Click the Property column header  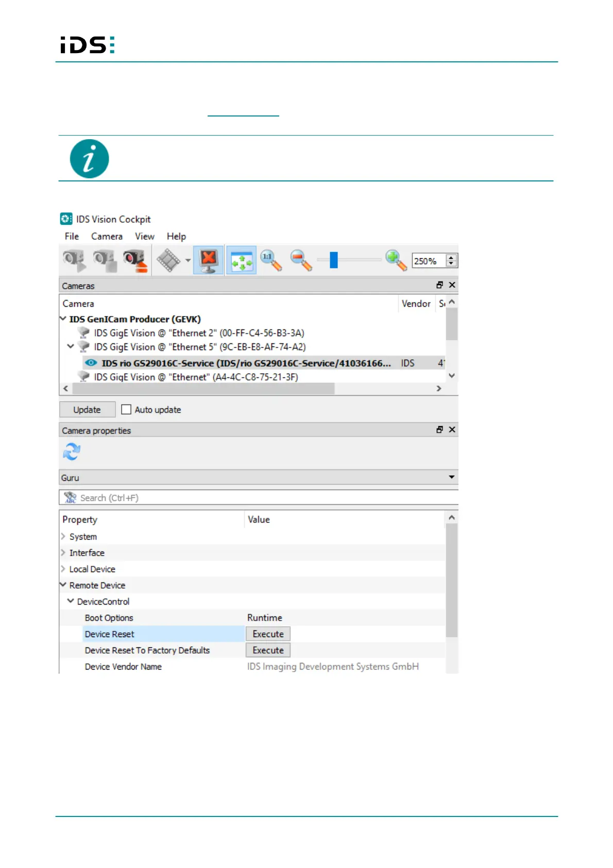coord(151,520)
